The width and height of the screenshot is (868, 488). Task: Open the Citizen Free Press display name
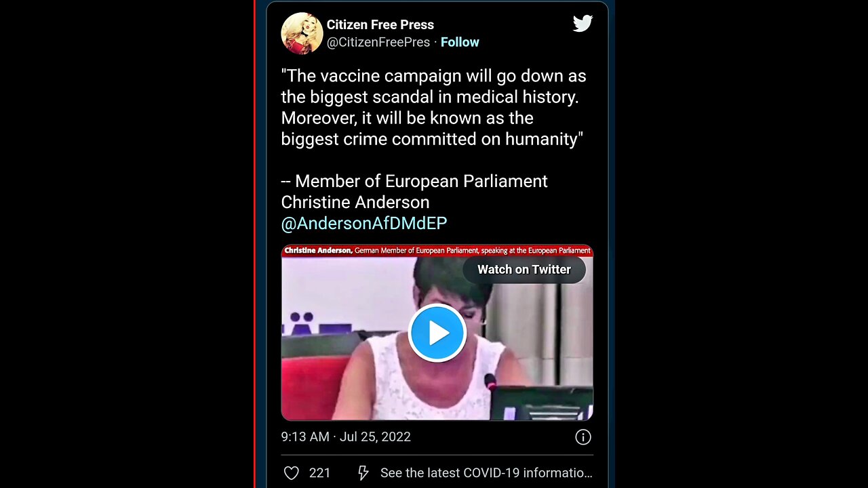point(380,24)
